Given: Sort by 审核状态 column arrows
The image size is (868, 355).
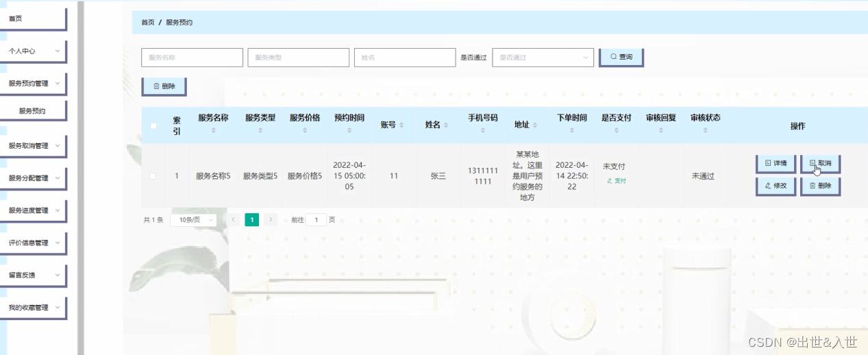Looking at the screenshot, I should [706, 130].
